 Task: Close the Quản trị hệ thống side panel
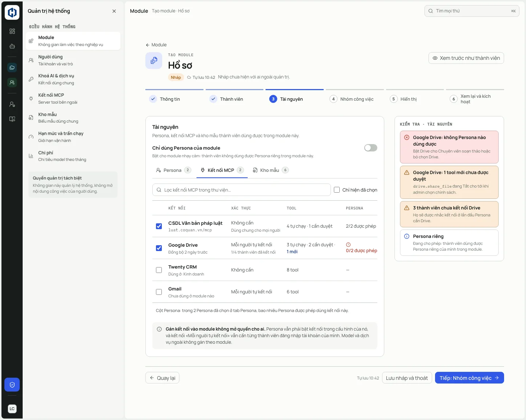pos(114,11)
